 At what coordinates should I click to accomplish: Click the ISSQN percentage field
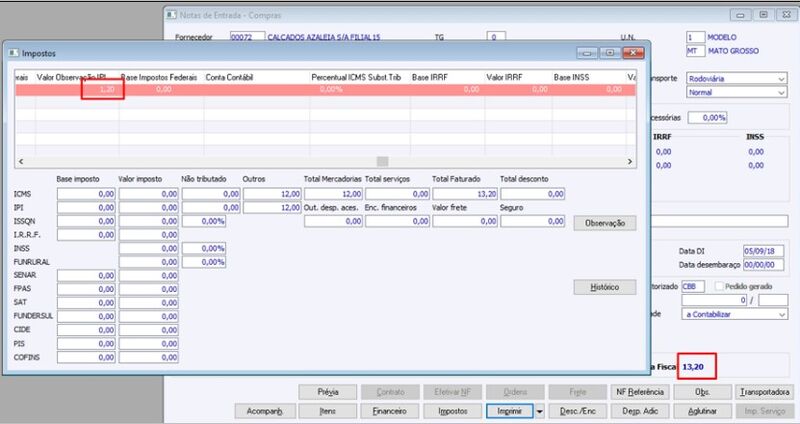coord(204,221)
